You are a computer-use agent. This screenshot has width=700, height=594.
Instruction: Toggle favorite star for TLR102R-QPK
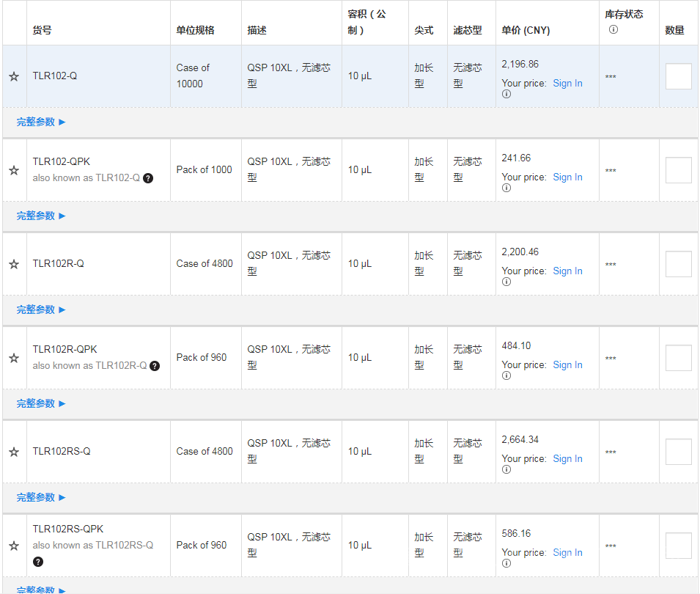coord(14,358)
